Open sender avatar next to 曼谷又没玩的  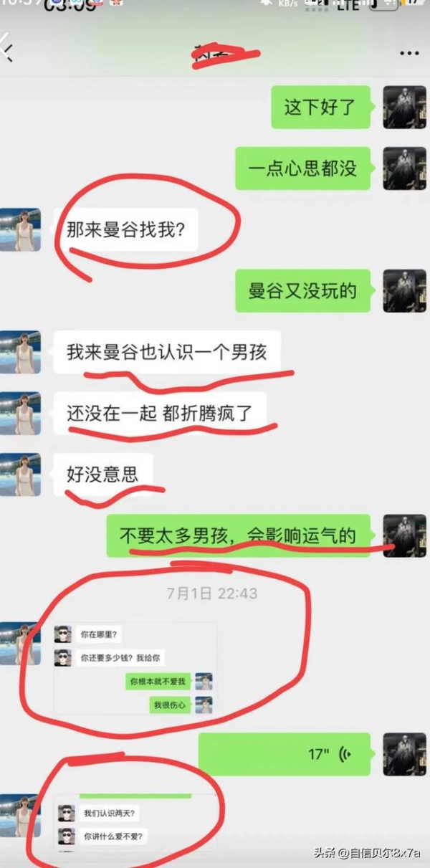pyautogui.click(x=404, y=291)
